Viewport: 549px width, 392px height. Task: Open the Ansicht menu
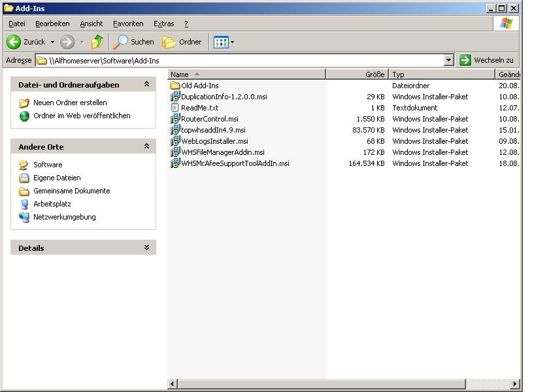(91, 24)
